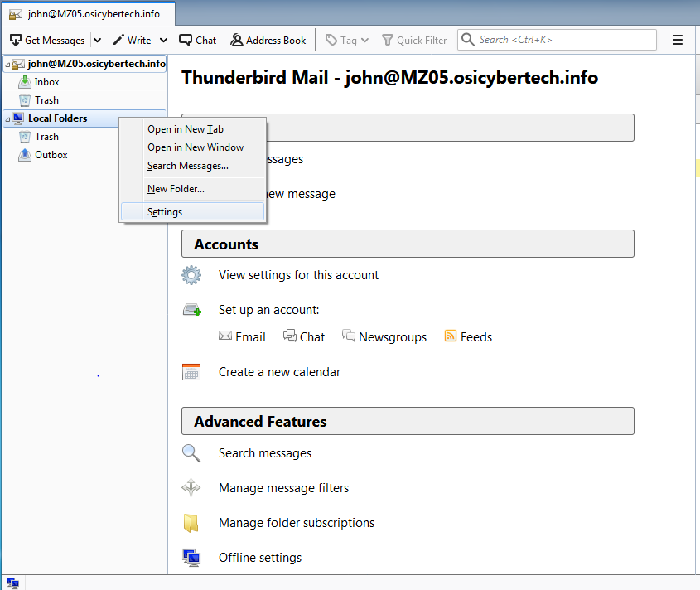Click the Search messages magnifier icon

coord(191,453)
